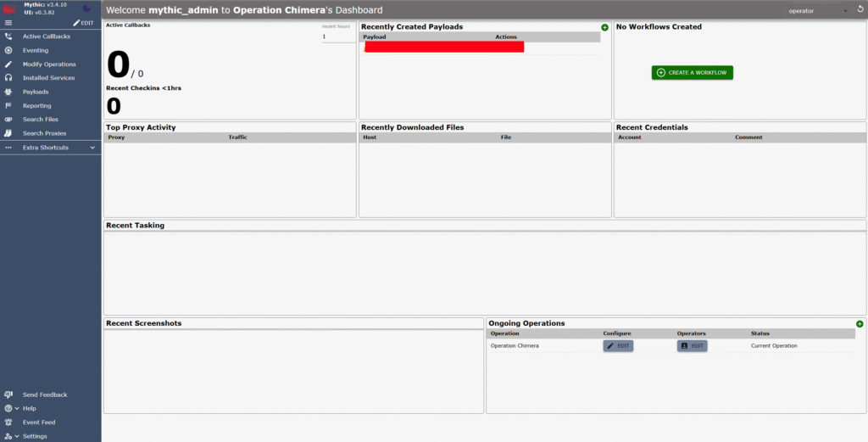Click the recent hours input field
Image resolution: width=868 pixels, height=442 pixels.
(x=338, y=36)
